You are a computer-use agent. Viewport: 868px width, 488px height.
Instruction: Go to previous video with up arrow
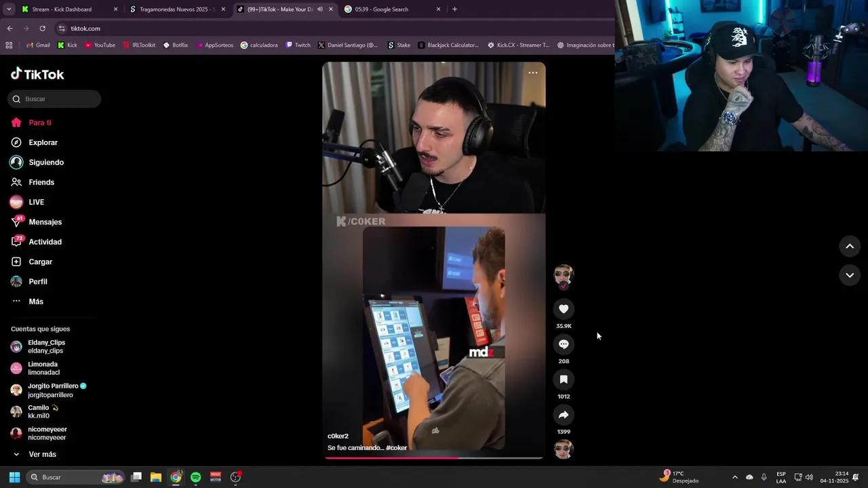click(x=850, y=246)
